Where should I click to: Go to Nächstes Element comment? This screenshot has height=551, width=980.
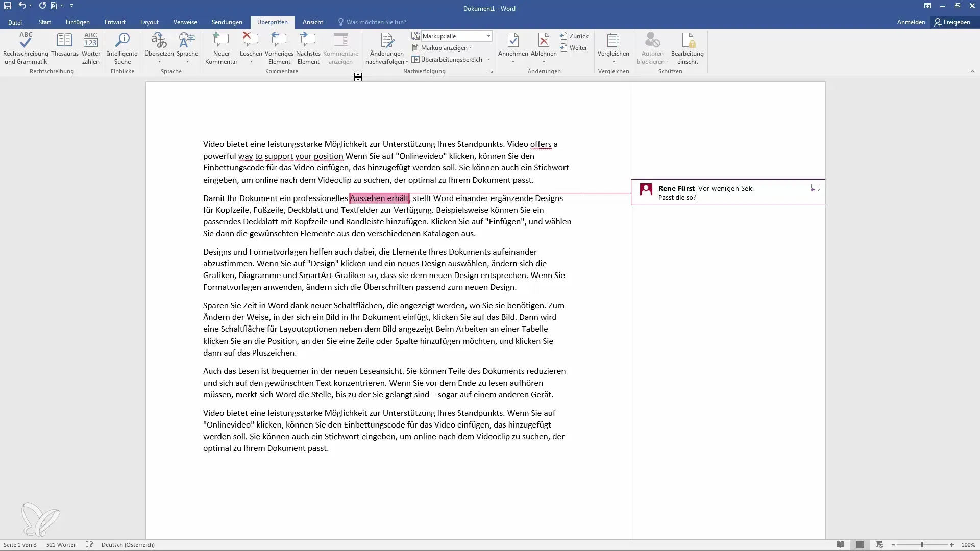[308, 48]
